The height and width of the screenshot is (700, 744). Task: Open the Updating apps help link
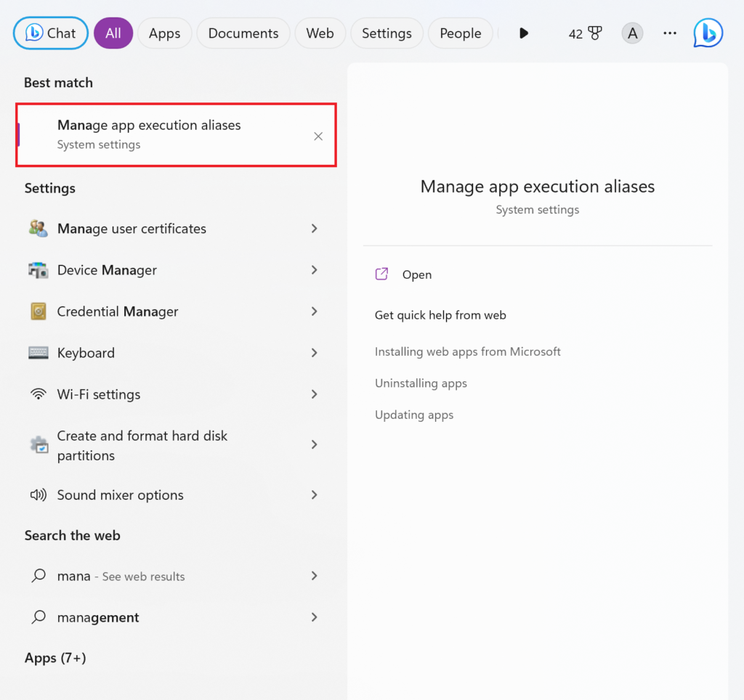[414, 415]
